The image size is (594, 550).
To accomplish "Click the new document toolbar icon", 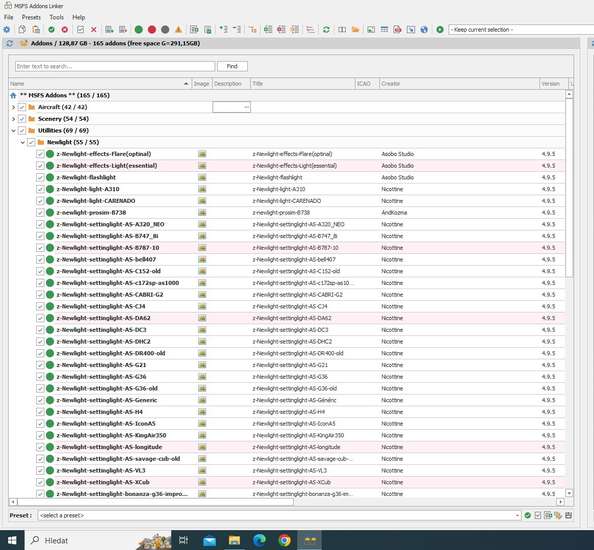I will click(x=22, y=30).
